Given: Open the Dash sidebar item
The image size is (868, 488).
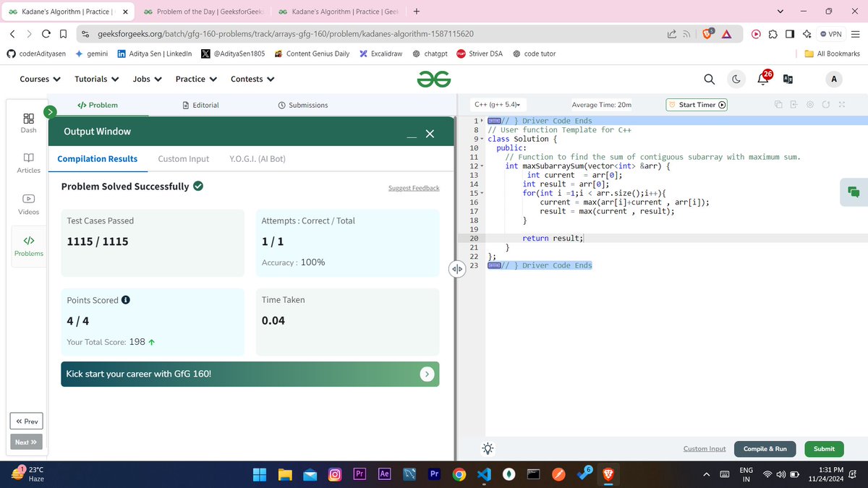Looking at the screenshot, I should (x=28, y=123).
